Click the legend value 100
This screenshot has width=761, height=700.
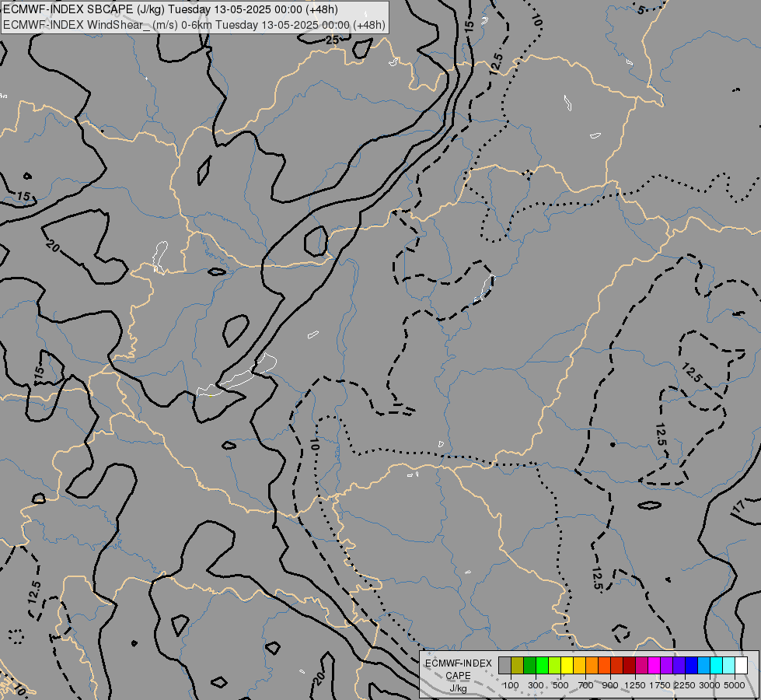[511, 685]
